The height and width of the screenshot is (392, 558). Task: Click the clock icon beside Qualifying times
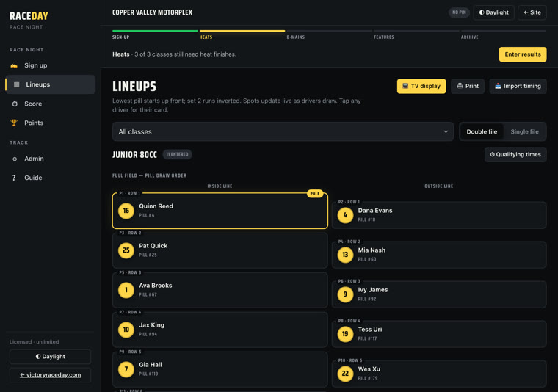click(x=492, y=154)
